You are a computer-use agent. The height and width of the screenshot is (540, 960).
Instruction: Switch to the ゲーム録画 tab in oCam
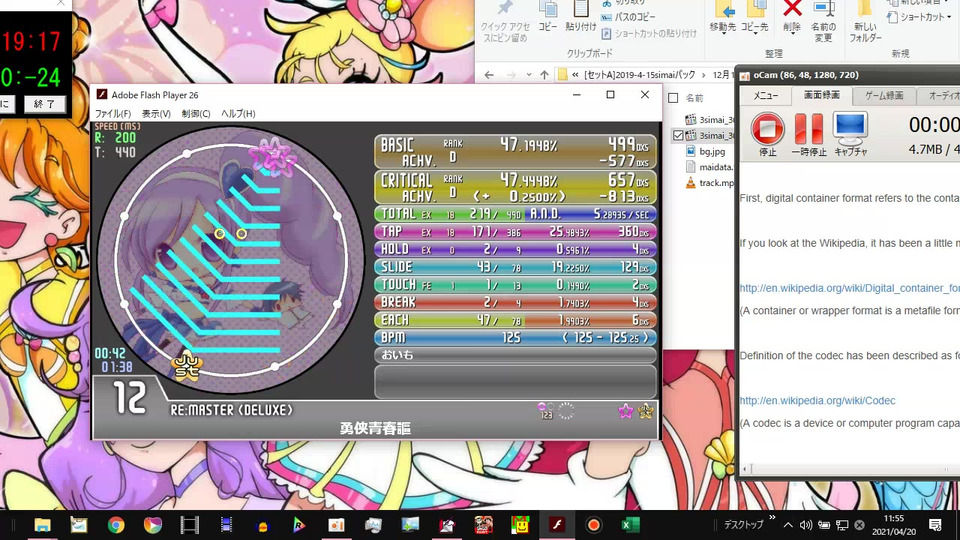pos(884,96)
